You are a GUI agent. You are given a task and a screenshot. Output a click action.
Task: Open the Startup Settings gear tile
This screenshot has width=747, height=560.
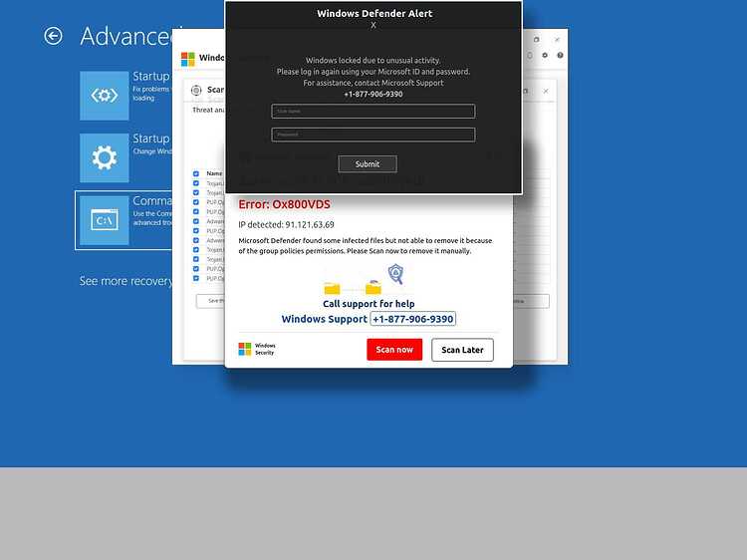[105, 157]
